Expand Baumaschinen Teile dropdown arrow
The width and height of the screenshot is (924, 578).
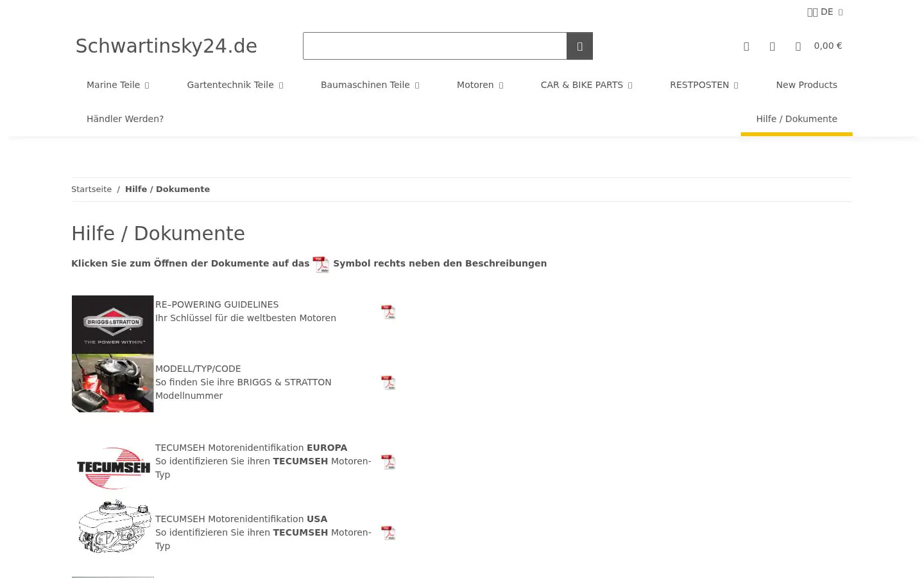[417, 85]
